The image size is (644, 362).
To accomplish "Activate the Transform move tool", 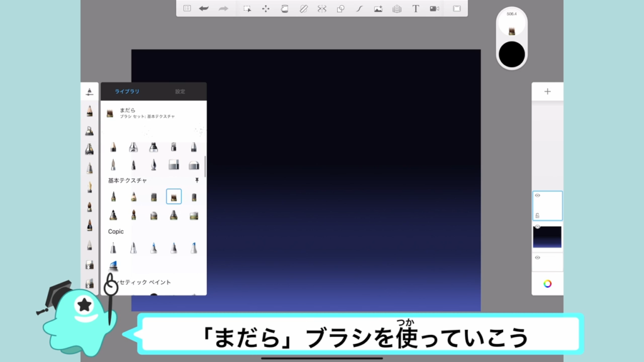I will [x=265, y=9].
